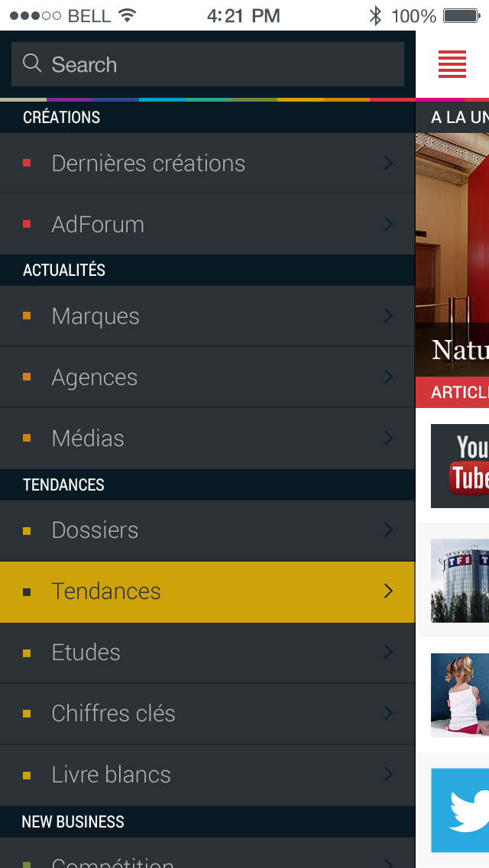Open the chevron on highlighted Tendances row
This screenshot has width=489, height=868.
(x=388, y=591)
